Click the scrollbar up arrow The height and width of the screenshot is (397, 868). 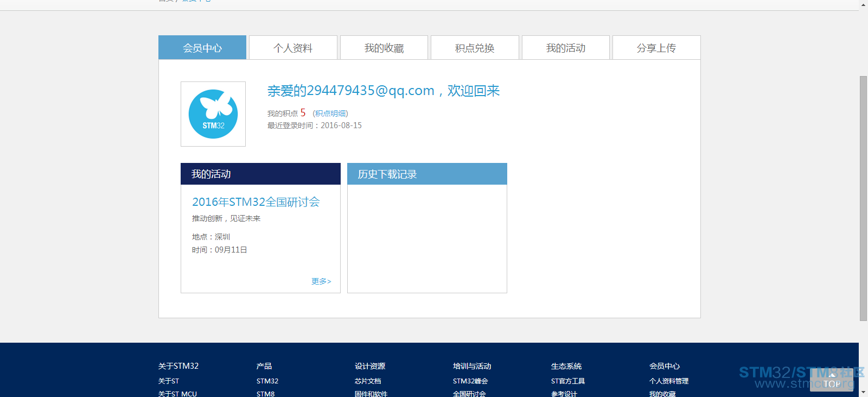pyautogui.click(x=863, y=4)
